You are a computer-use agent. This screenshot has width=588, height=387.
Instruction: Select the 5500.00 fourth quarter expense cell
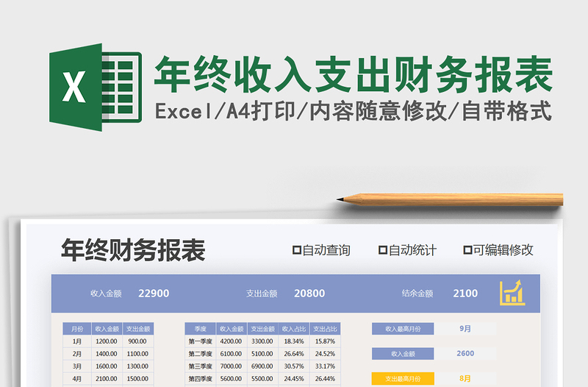click(262, 379)
